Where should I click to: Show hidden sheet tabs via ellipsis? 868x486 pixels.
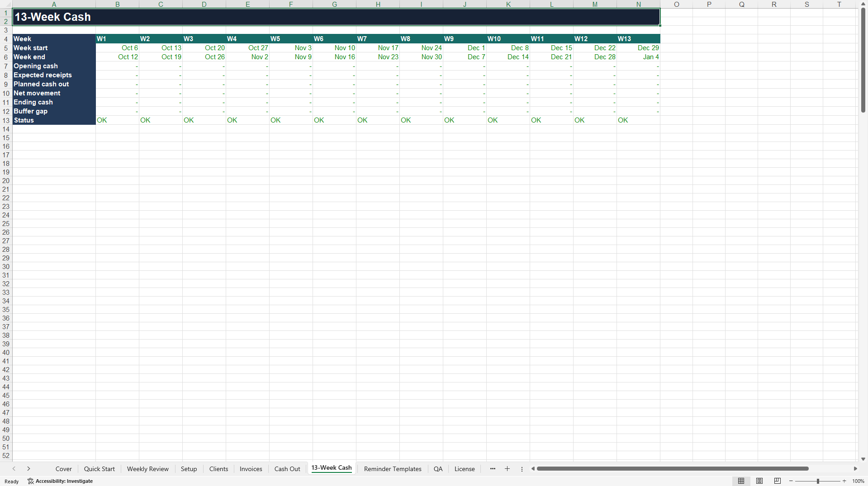(x=493, y=469)
